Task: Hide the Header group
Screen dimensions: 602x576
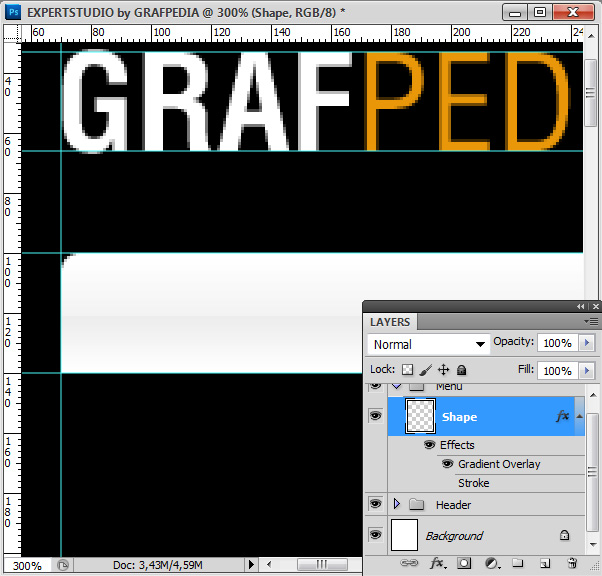Action: pyautogui.click(x=375, y=504)
